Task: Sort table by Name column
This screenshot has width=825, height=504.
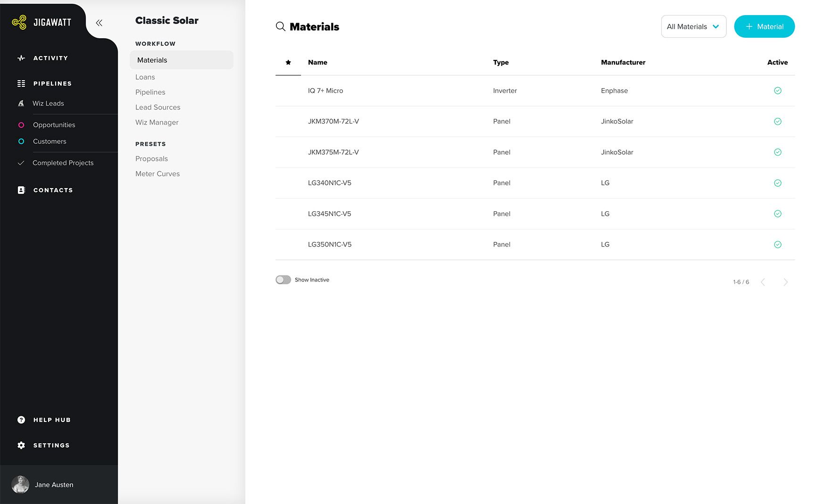Action: tap(317, 62)
